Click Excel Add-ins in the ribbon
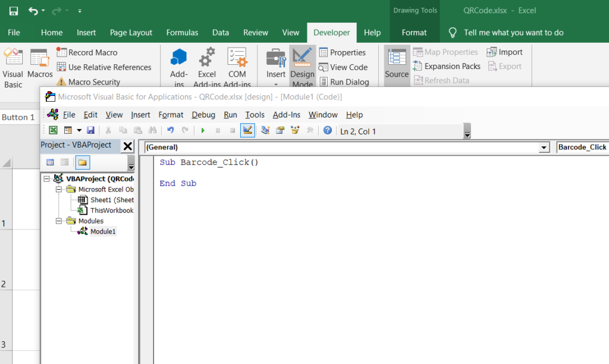The image size is (609, 364). tap(206, 65)
